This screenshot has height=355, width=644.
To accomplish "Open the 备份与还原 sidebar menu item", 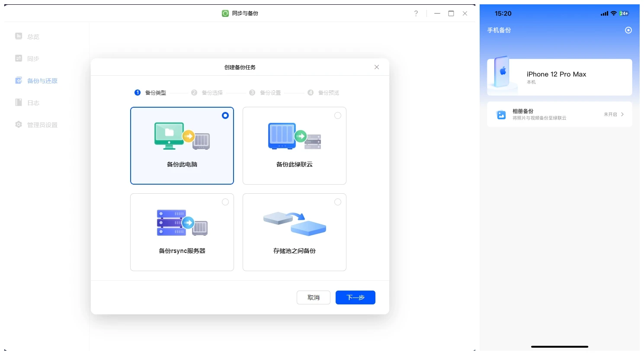I will 42,81.
